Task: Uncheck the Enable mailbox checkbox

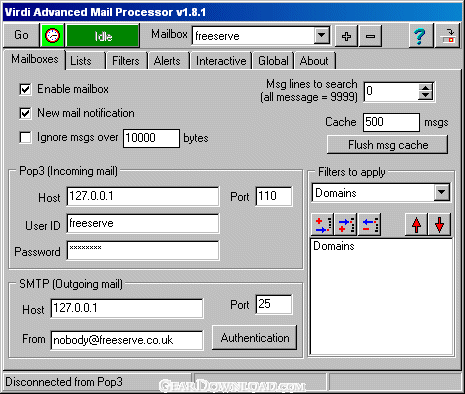Action: [x=25, y=90]
